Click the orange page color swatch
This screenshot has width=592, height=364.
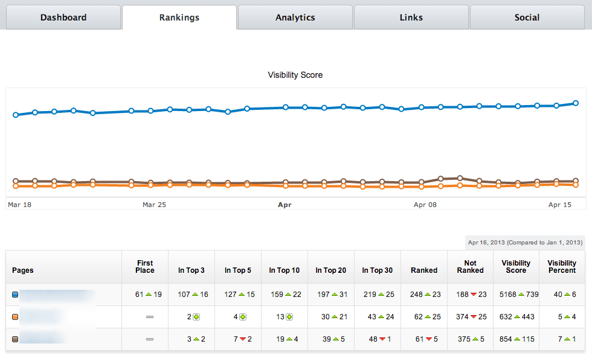pos(15,317)
